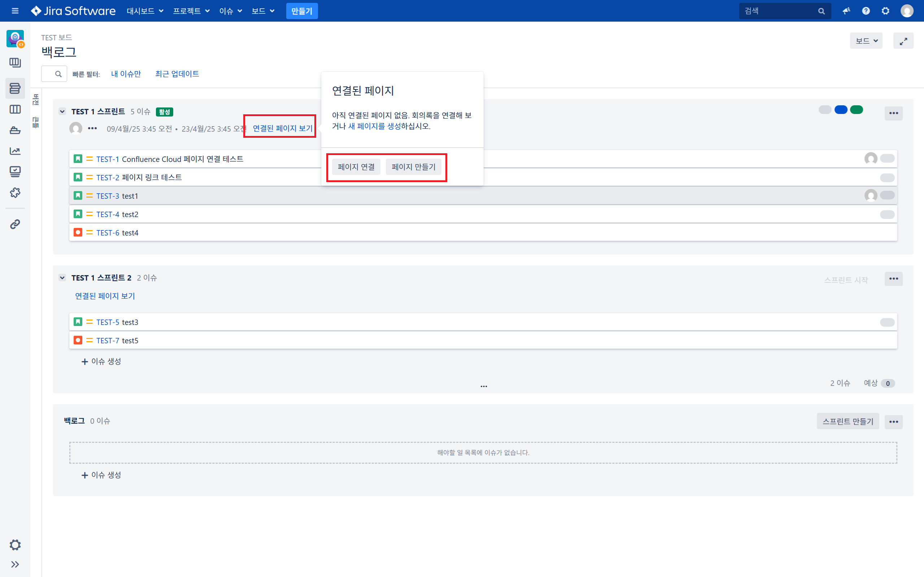Click the add-ons puzzle icon in sidebar

15,193
